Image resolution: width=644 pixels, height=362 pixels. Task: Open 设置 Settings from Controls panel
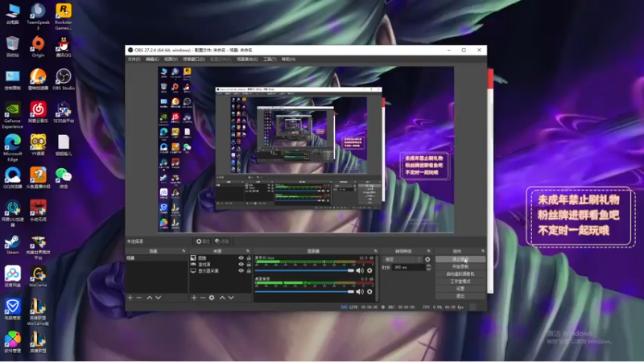pos(460,289)
